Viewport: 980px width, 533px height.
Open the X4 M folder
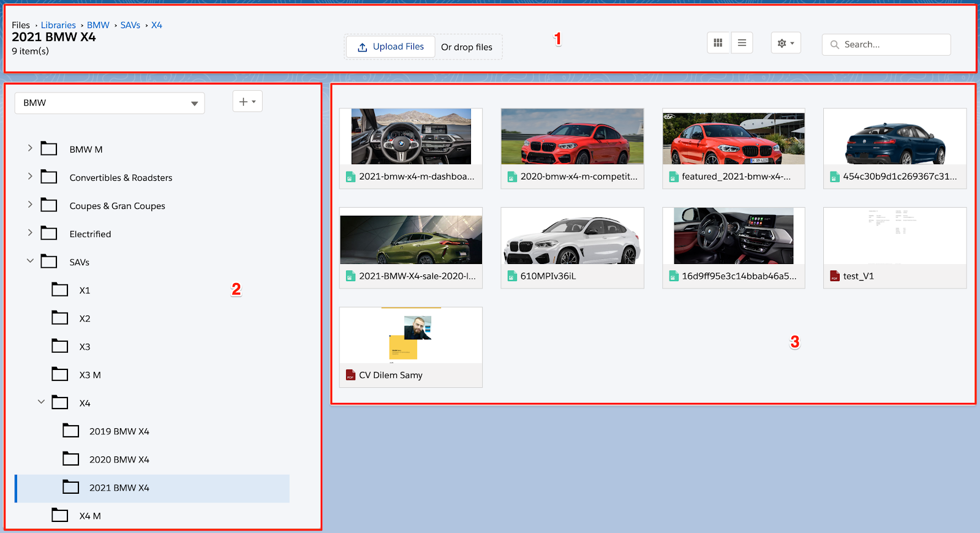pos(90,516)
